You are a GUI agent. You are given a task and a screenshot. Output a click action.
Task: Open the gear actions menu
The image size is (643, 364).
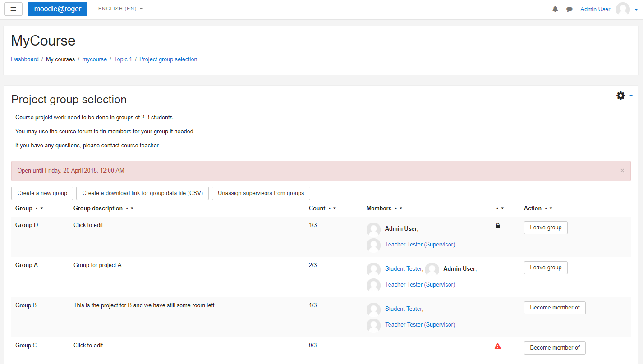(x=624, y=96)
